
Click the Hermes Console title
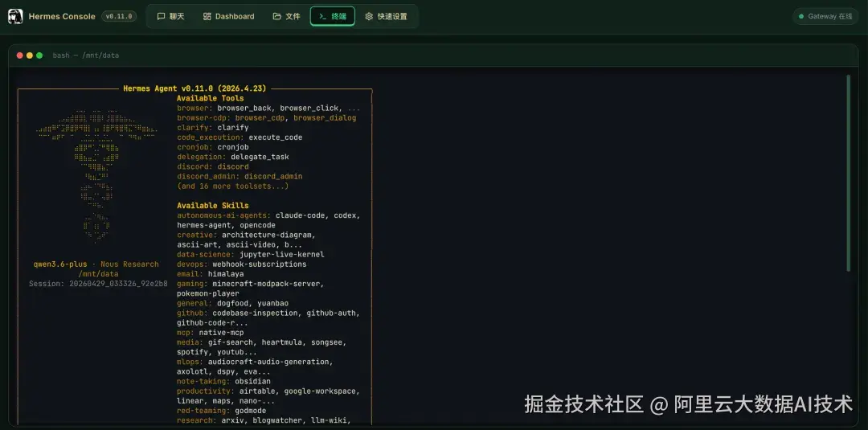62,17
